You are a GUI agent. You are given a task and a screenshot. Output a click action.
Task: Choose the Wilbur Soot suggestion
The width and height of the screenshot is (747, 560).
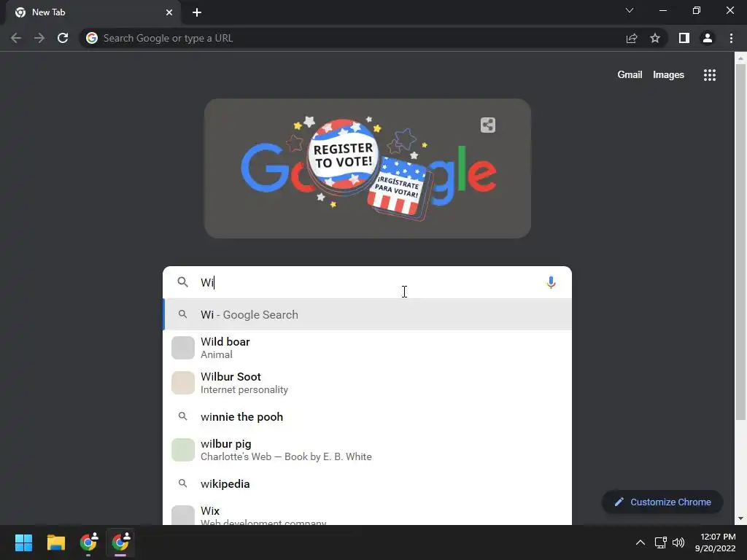click(368, 383)
